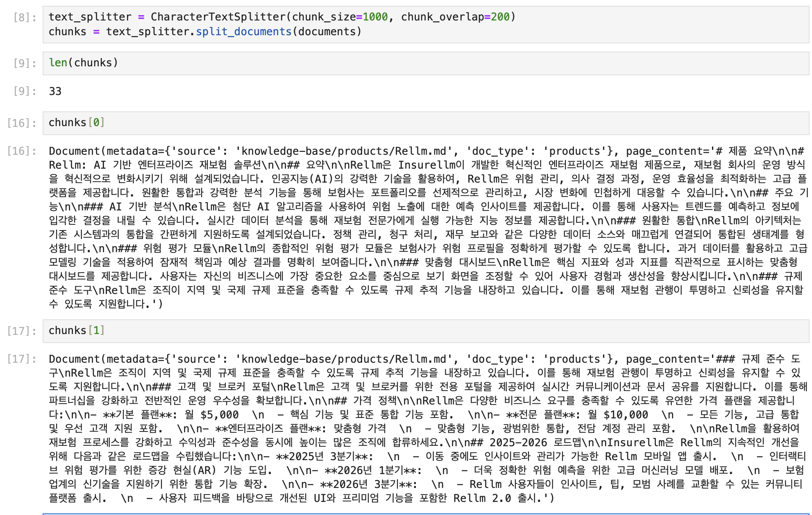Click the split_documents method name

coord(243,32)
